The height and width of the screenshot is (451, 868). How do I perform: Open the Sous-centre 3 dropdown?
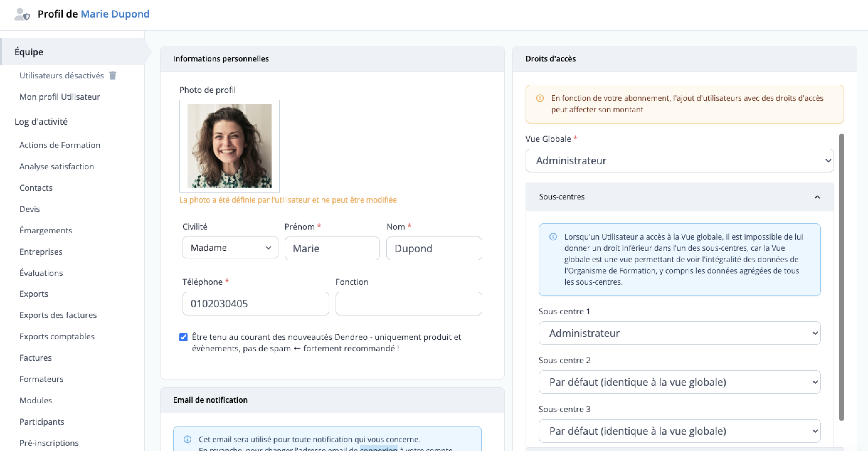[x=679, y=431]
